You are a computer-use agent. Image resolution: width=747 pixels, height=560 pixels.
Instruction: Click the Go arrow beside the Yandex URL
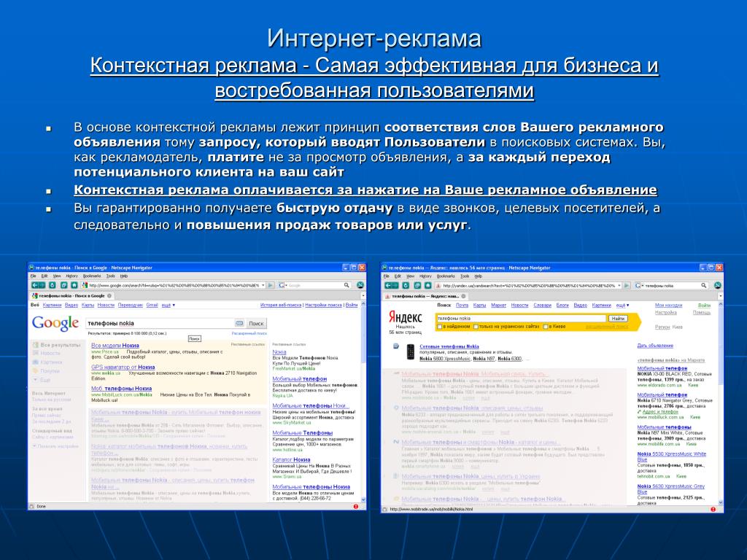pos(627,285)
